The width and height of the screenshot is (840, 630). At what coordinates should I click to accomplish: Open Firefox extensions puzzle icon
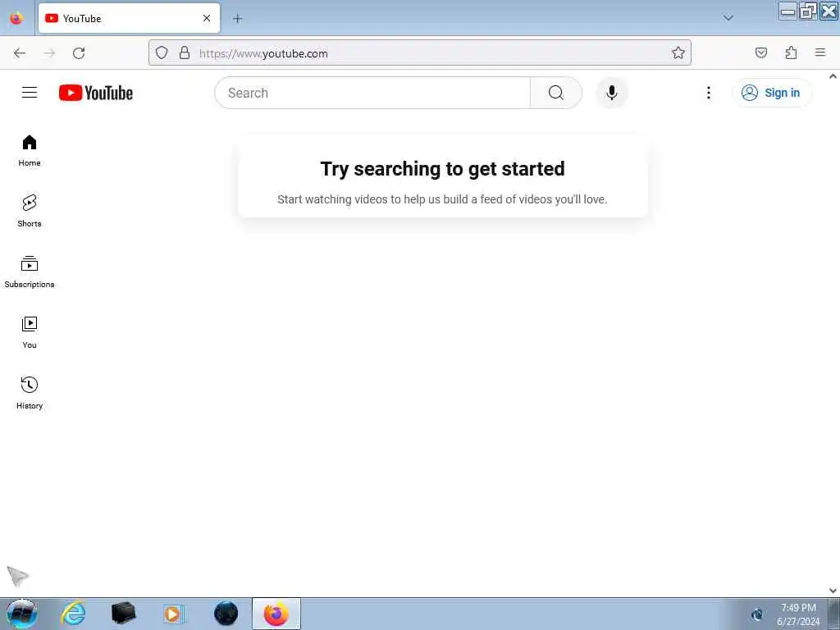coord(791,52)
